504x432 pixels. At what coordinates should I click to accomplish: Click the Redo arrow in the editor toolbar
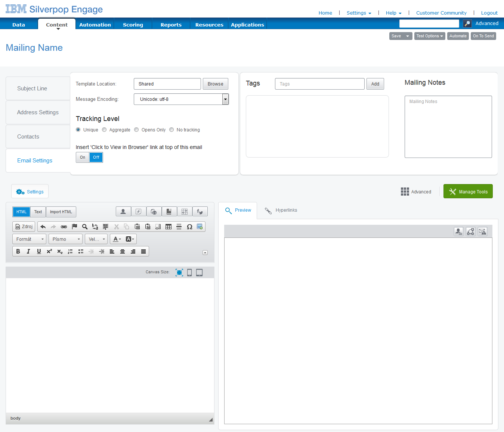(x=53, y=227)
